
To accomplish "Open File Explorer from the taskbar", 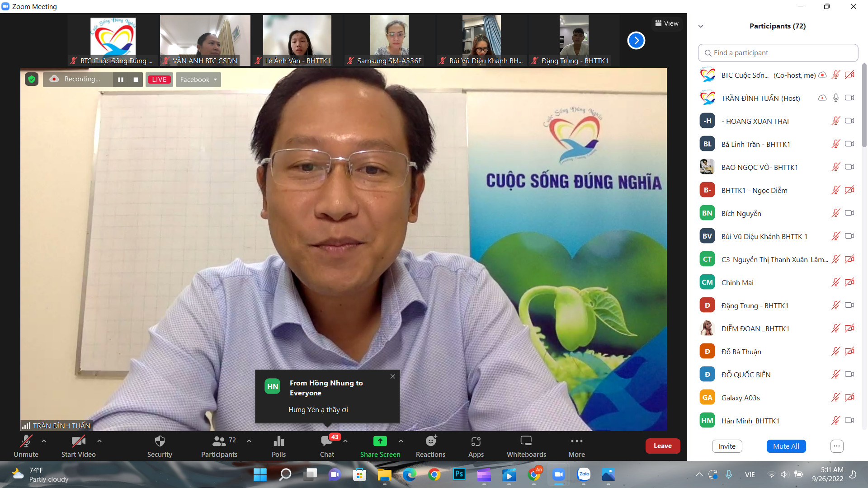I will click(384, 474).
